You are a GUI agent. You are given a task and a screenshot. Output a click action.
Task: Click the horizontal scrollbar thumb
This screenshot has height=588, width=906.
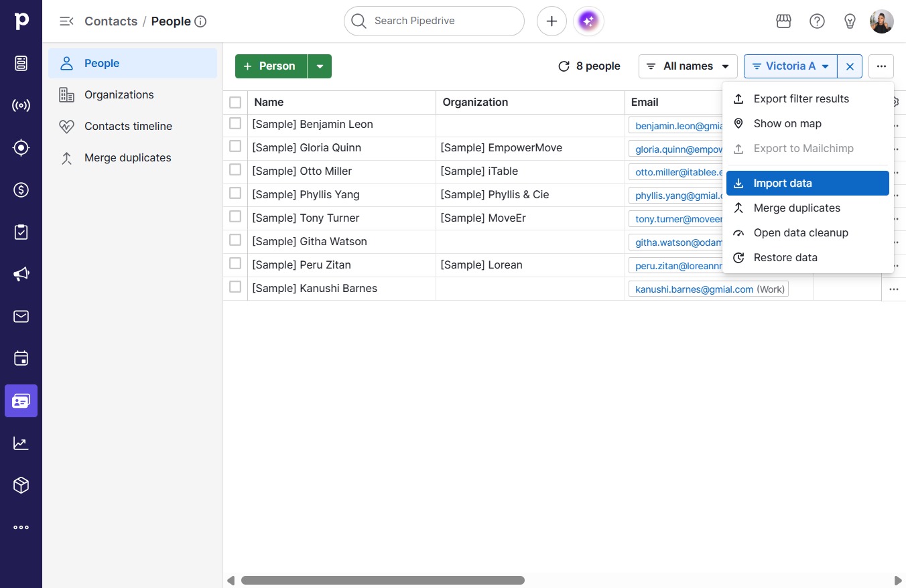tap(383, 581)
